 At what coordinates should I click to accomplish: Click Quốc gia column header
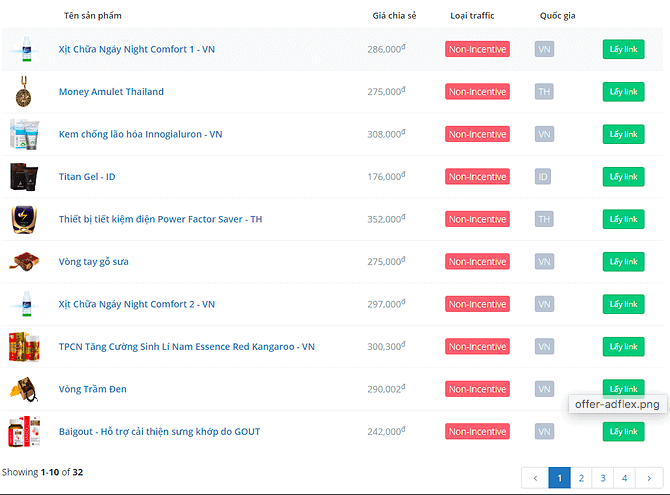pos(557,16)
